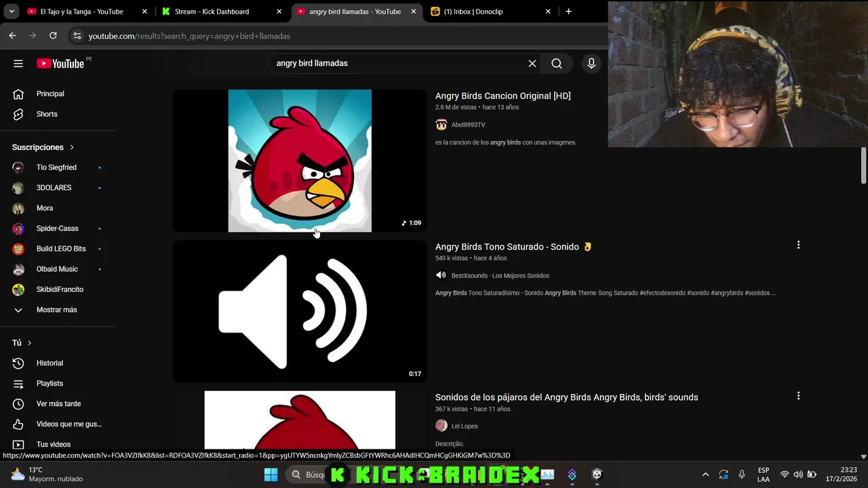Click title Angry Birds Cancion Original [HD]
Image resolution: width=868 pixels, height=488 pixels.
[502, 96]
